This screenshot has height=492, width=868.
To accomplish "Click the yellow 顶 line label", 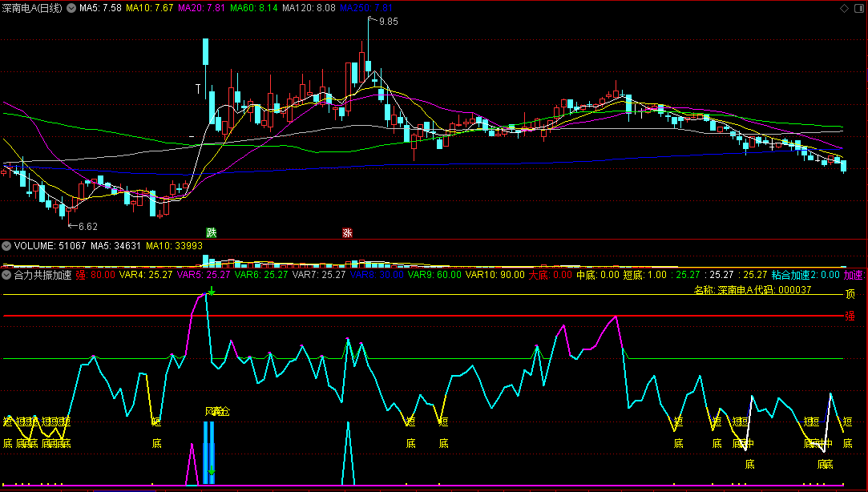I will [850, 294].
